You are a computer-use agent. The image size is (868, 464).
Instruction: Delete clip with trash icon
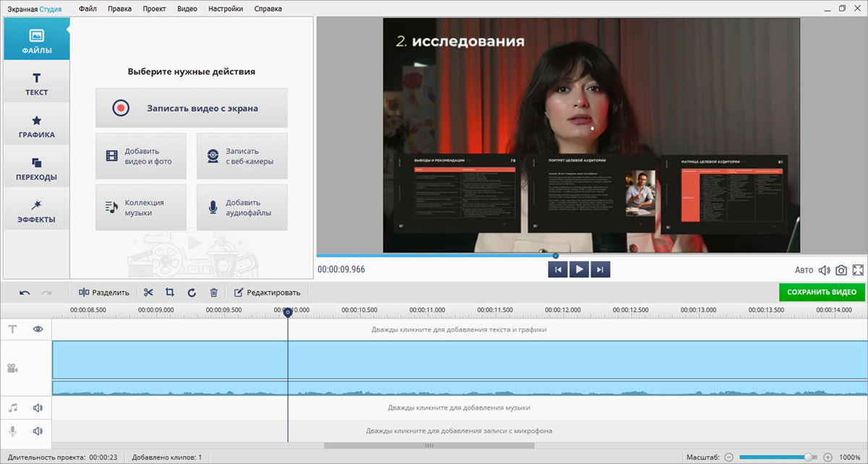tap(213, 292)
